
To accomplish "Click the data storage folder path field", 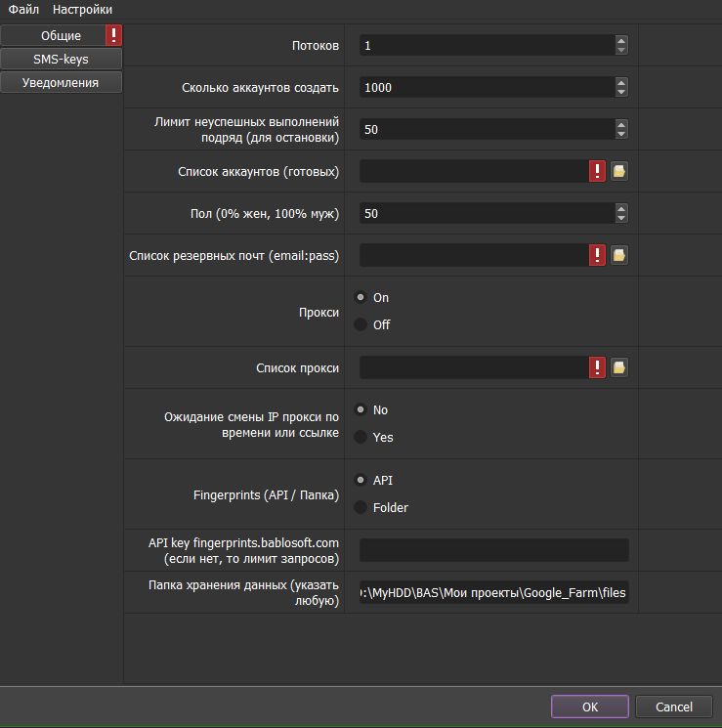I will coord(494,592).
